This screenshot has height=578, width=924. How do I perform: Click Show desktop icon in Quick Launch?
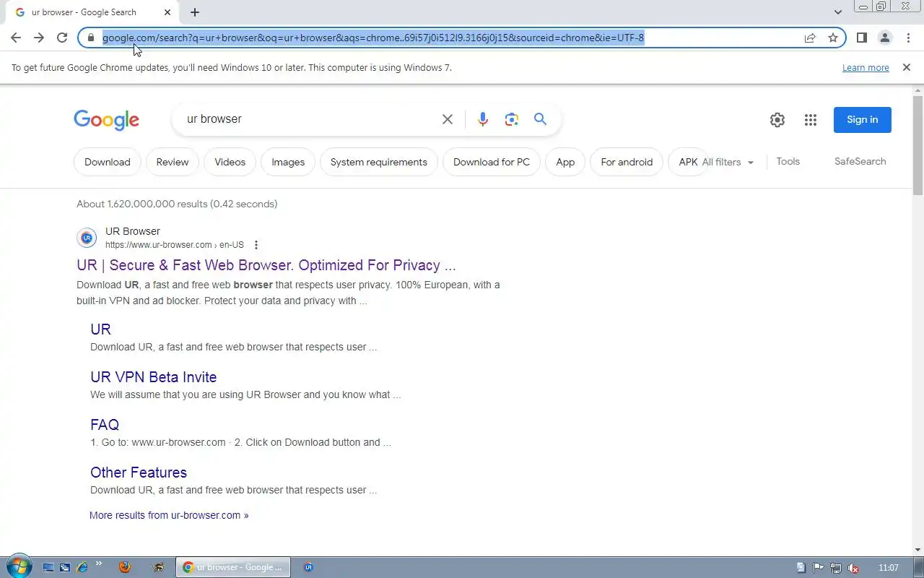[48, 567]
